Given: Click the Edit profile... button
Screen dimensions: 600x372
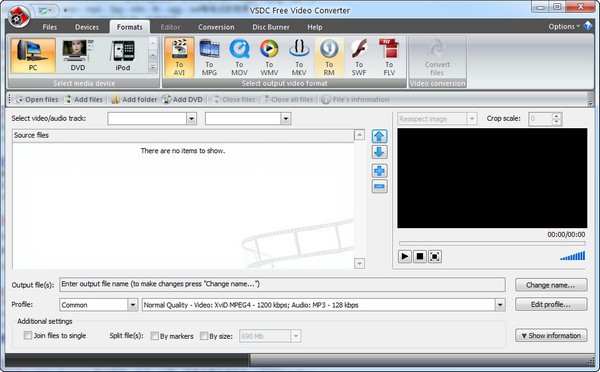Looking at the screenshot, I should click(551, 304).
